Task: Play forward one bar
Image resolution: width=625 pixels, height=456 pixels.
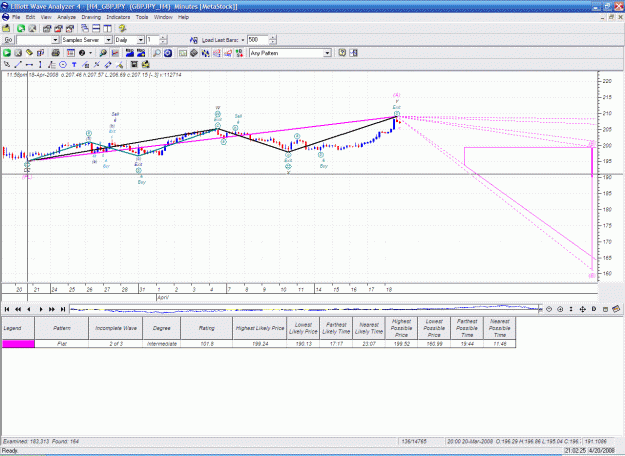Action: coord(41,309)
